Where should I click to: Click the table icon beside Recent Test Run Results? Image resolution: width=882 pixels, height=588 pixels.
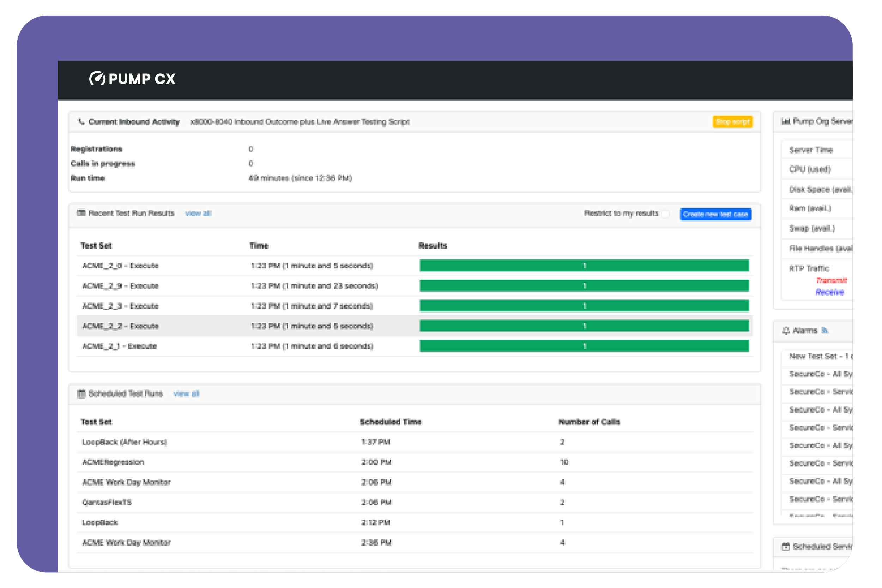(x=81, y=213)
